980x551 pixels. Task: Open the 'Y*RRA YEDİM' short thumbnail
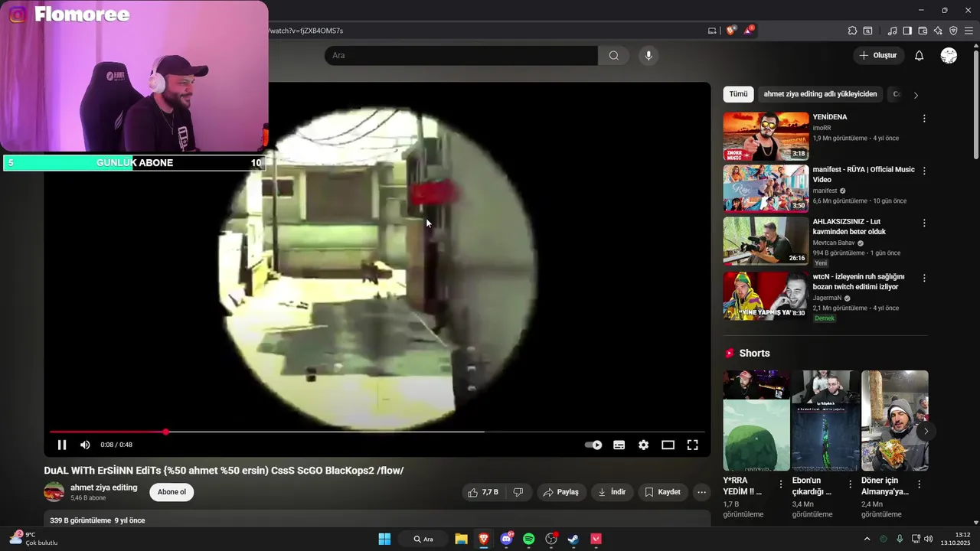click(756, 421)
